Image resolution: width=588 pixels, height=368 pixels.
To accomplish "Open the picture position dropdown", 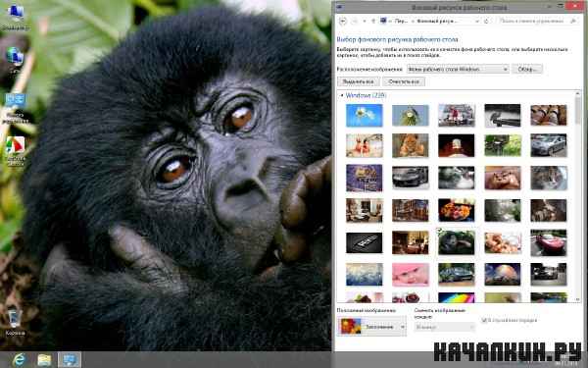I will 371,327.
